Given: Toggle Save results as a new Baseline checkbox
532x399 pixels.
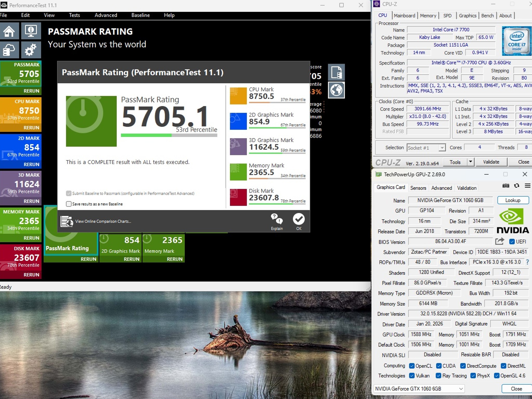Looking at the screenshot, I should [69, 204].
